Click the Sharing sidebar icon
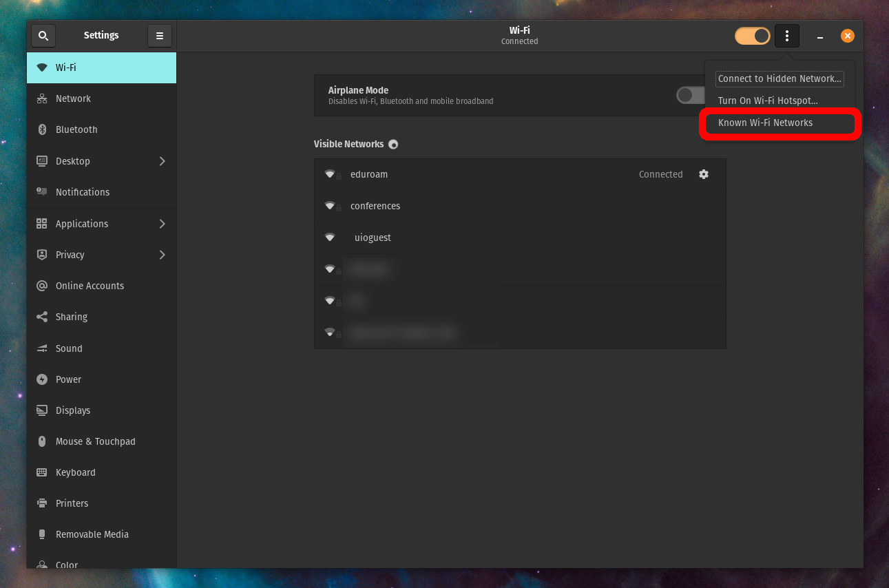 [x=42, y=317]
